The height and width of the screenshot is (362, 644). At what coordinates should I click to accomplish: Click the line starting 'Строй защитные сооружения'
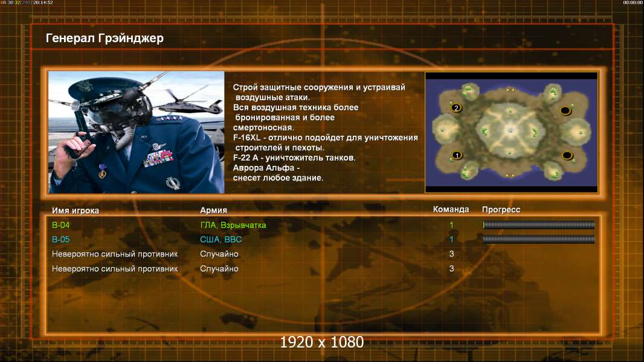click(x=319, y=87)
